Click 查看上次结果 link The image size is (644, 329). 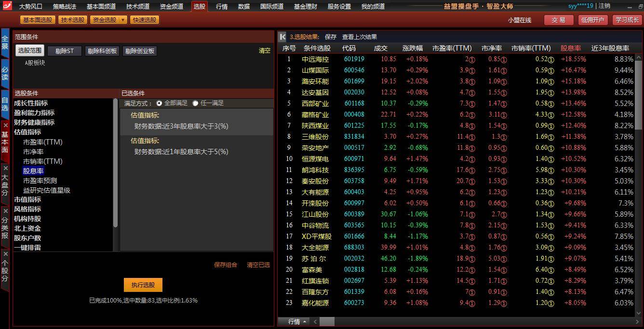click(360, 37)
